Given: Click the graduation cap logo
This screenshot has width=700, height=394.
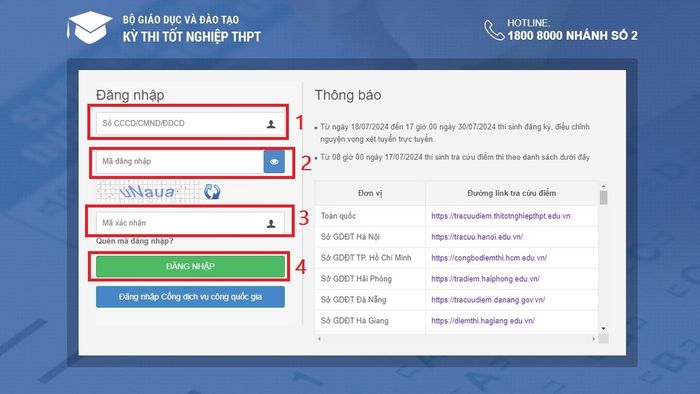Looking at the screenshot, I should tap(89, 28).
